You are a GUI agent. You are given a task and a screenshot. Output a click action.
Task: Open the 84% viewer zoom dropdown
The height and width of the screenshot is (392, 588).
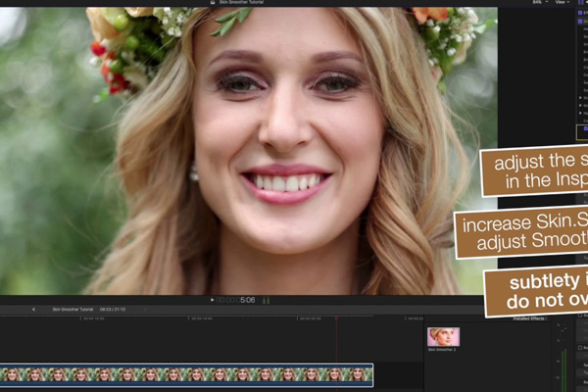pyautogui.click(x=540, y=2)
